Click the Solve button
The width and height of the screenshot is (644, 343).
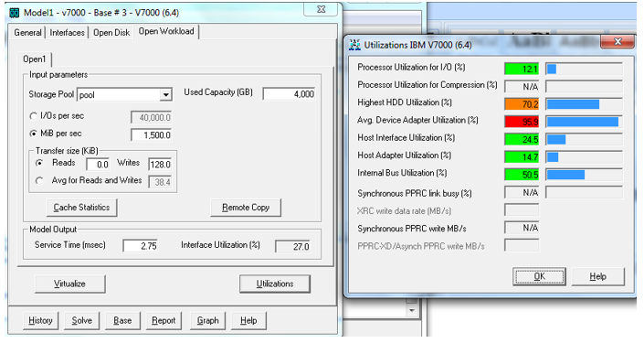(81, 320)
